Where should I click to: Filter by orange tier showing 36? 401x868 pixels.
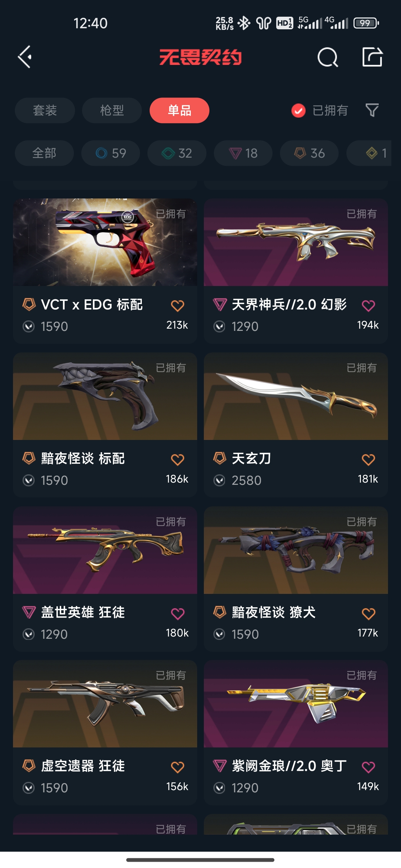(309, 153)
